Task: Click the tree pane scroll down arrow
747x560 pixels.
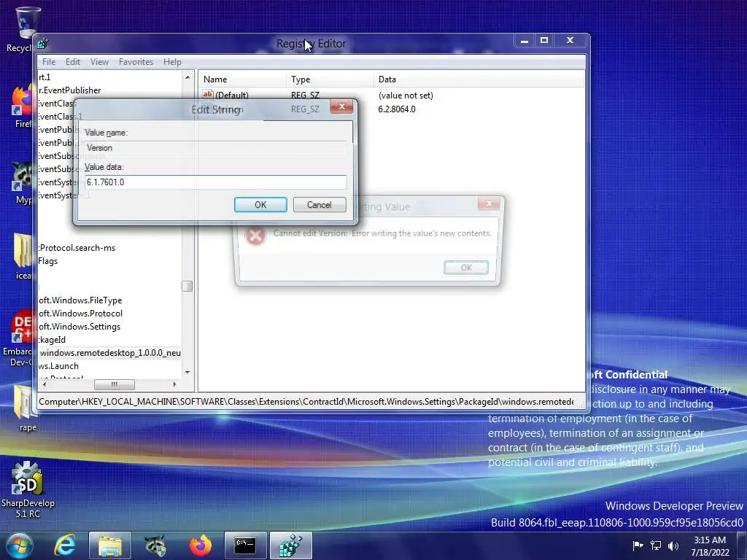Action: tap(187, 373)
